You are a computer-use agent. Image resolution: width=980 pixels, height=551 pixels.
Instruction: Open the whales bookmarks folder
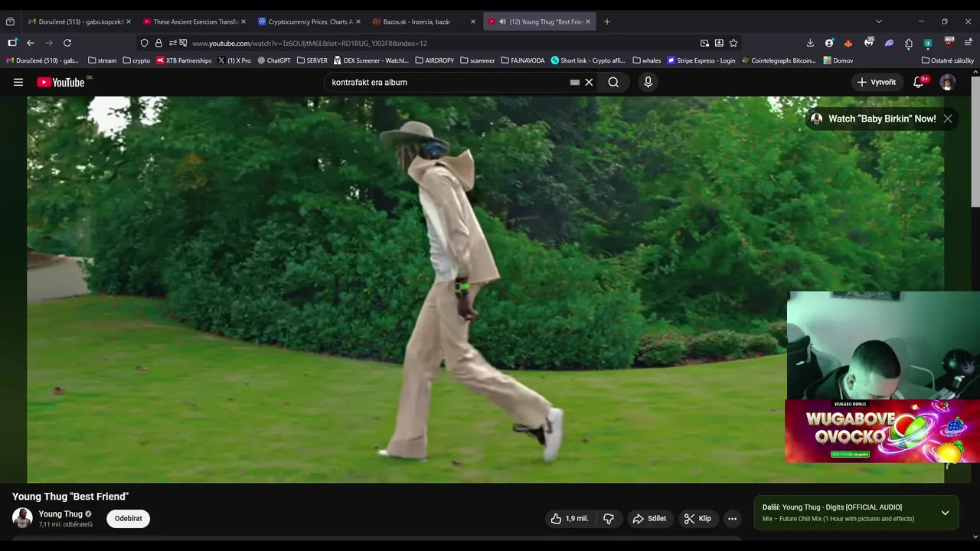647,60
